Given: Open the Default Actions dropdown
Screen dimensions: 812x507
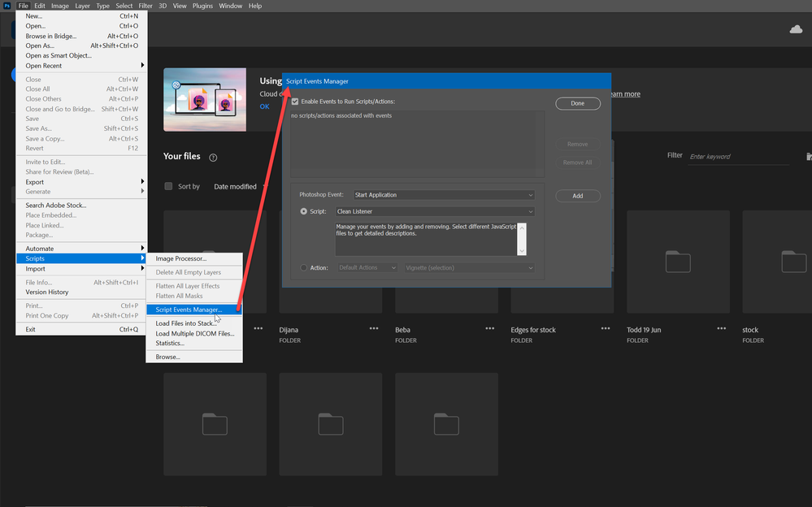Looking at the screenshot, I should 367,268.
